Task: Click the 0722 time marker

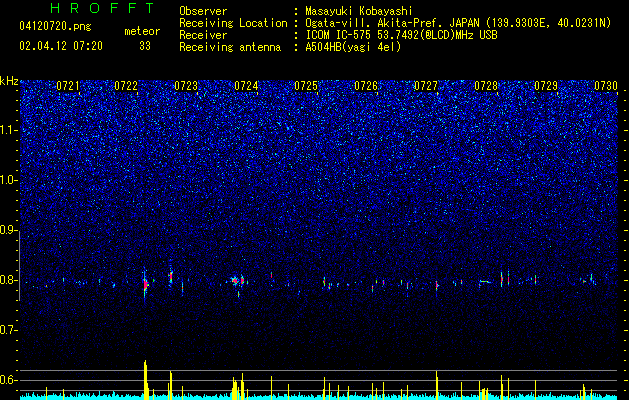Action: pyautogui.click(x=126, y=86)
